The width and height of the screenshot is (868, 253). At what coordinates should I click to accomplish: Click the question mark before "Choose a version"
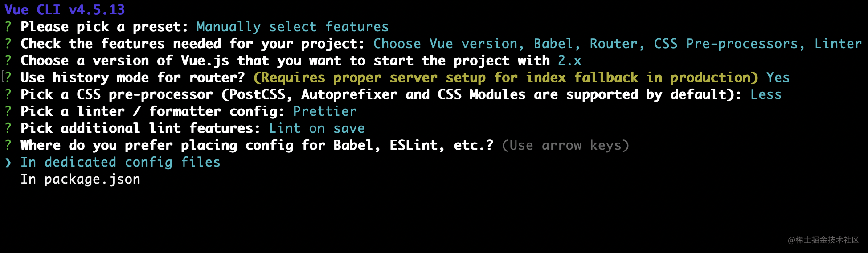point(8,61)
